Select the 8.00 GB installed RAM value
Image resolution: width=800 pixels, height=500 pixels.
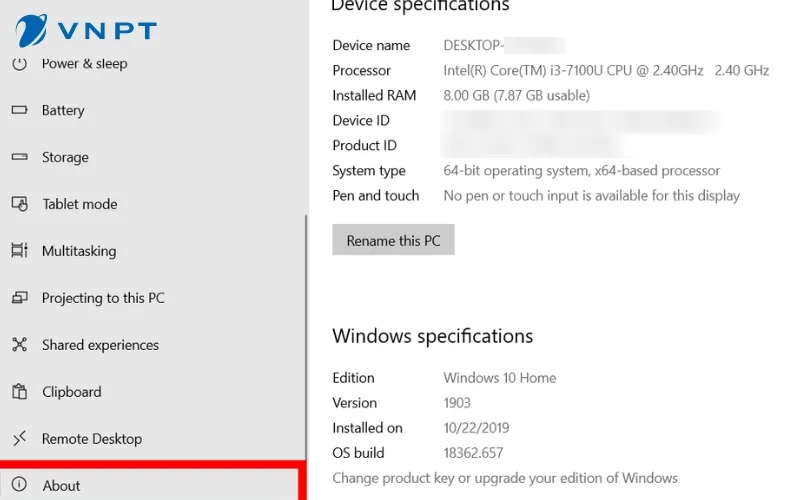point(516,96)
